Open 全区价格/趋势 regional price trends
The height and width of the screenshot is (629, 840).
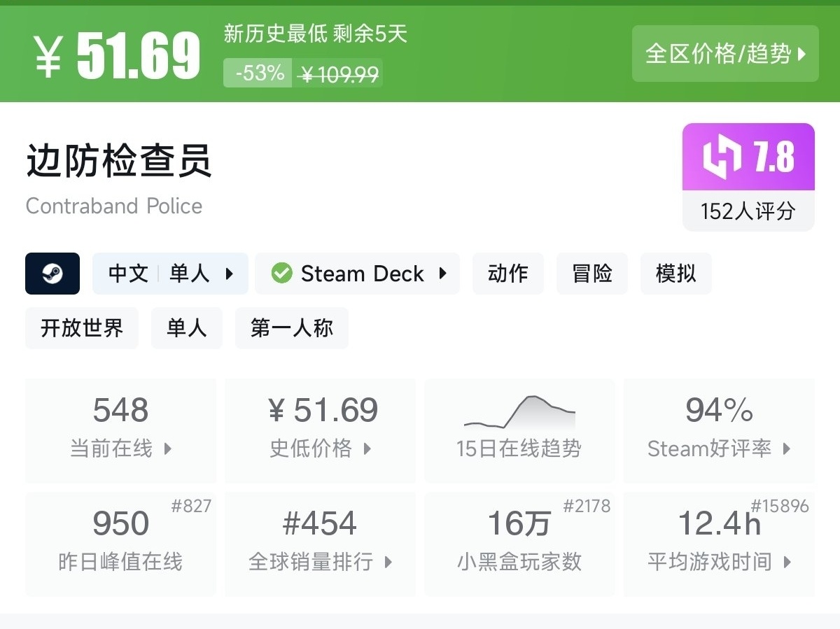725,54
